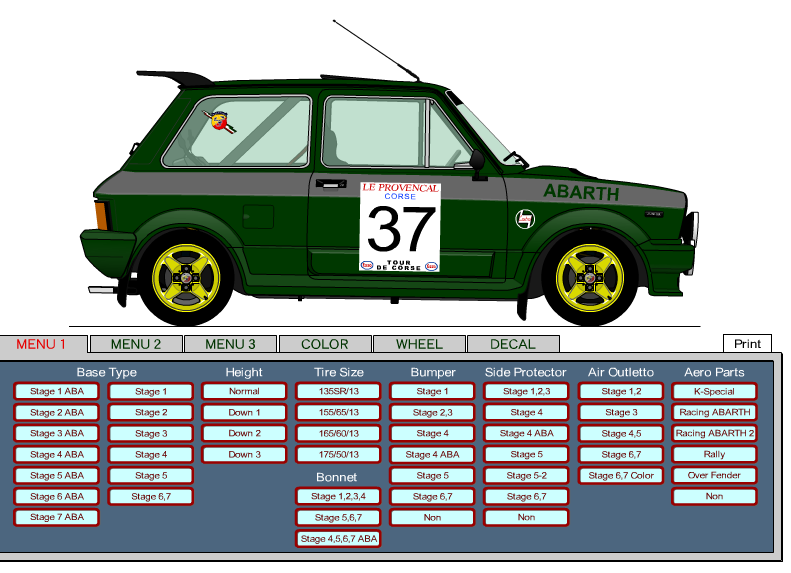
Task: Click the scorpion sticker on rear window
Action: point(218,123)
